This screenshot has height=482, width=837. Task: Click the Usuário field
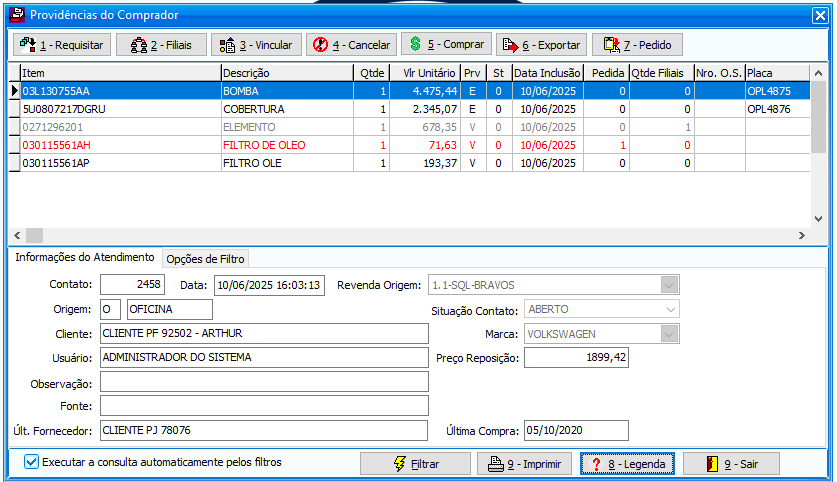tap(264, 358)
